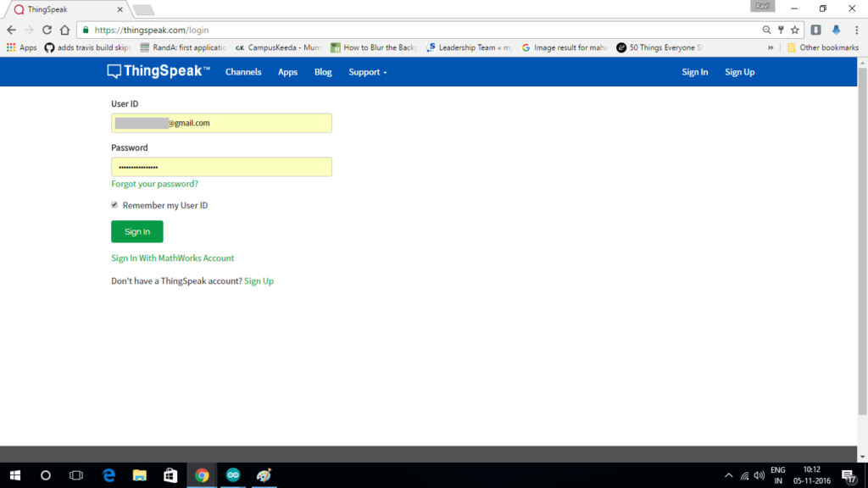Image resolution: width=868 pixels, height=488 pixels.
Task: Open the 'RandA: first applicatio' bookmark
Action: pos(183,47)
